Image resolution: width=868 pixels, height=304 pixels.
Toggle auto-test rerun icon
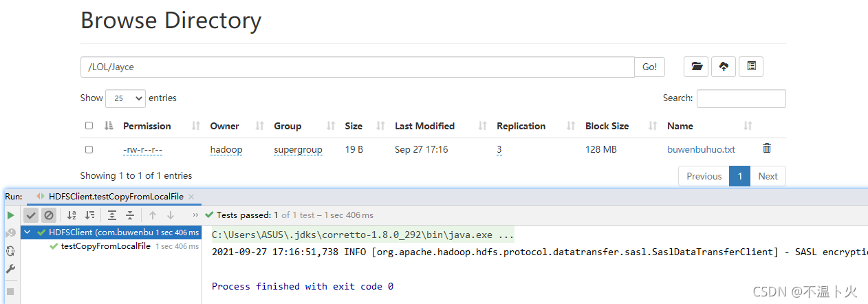click(x=10, y=251)
